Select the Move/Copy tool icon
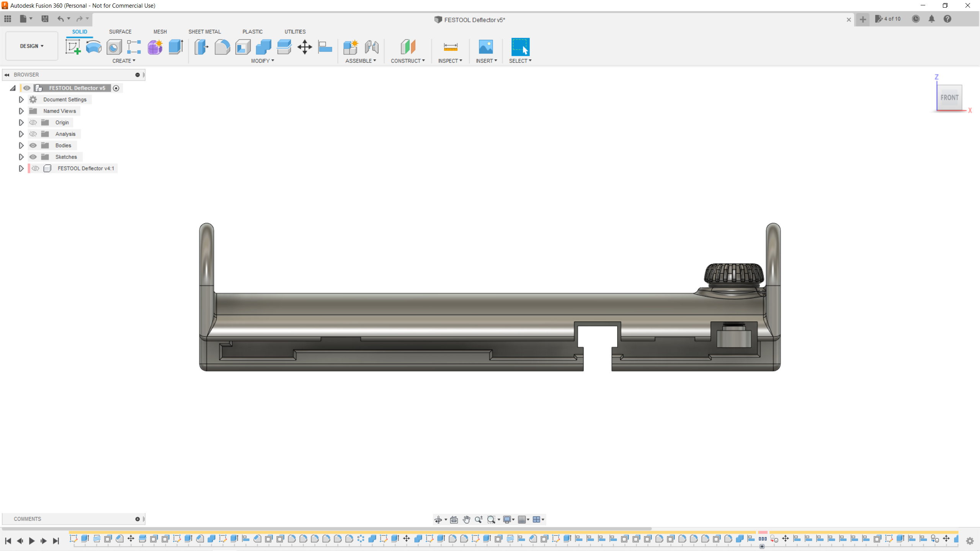Image resolution: width=980 pixels, height=551 pixels. point(305,47)
